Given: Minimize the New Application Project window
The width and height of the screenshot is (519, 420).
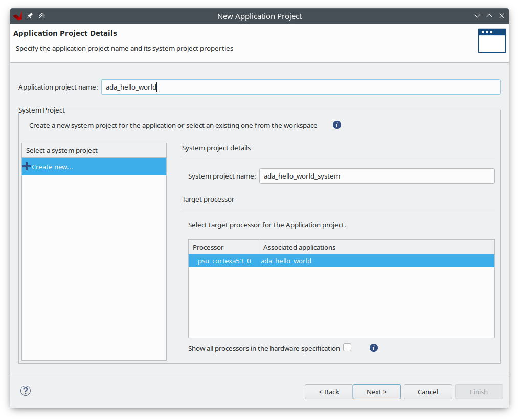Looking at the screenshot, I should [x=477, y=16].
